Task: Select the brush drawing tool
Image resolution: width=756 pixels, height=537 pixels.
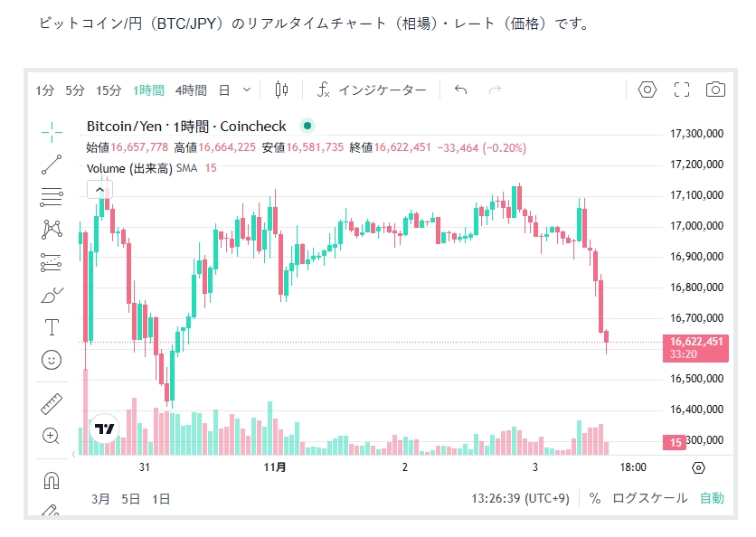Action: (x=52, y=296)
